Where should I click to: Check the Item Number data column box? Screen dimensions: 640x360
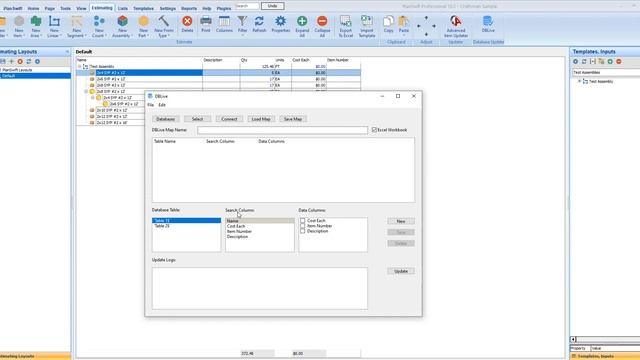[302, 226]
